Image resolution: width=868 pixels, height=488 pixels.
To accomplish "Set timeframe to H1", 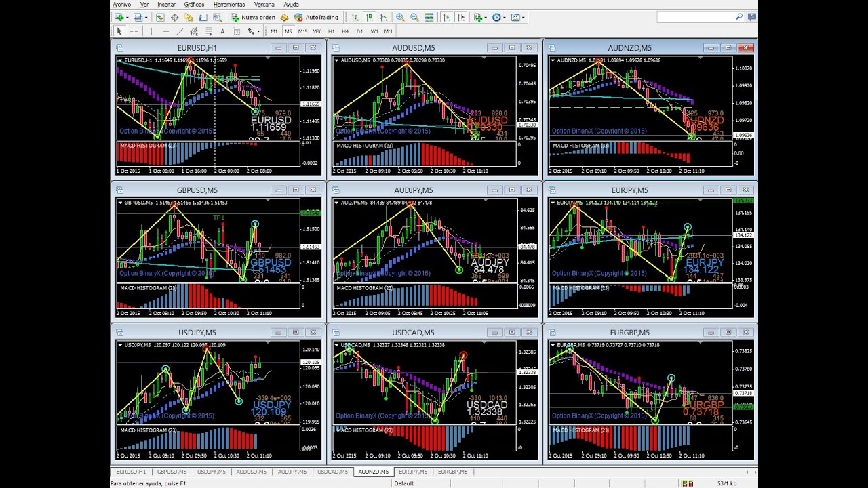I will click(332, 31).
